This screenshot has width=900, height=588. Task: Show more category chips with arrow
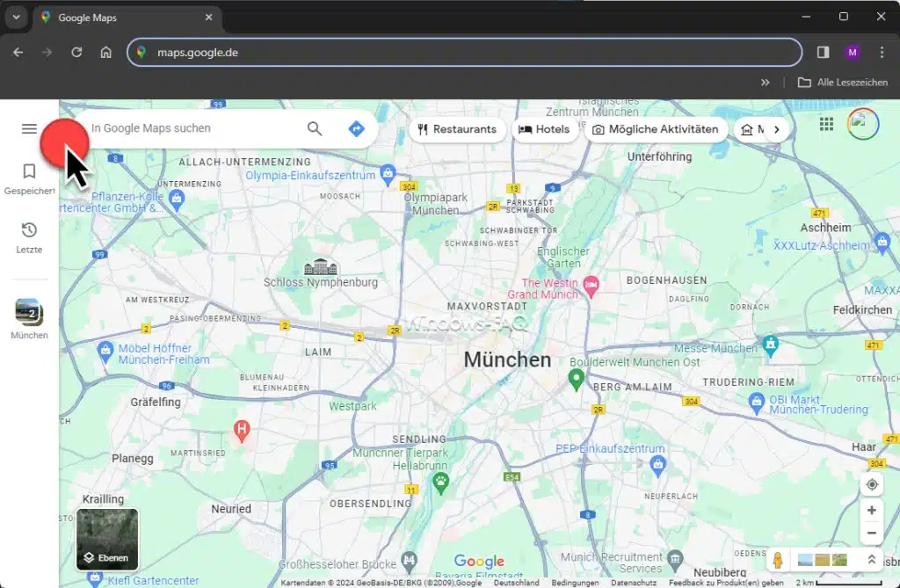777,129
